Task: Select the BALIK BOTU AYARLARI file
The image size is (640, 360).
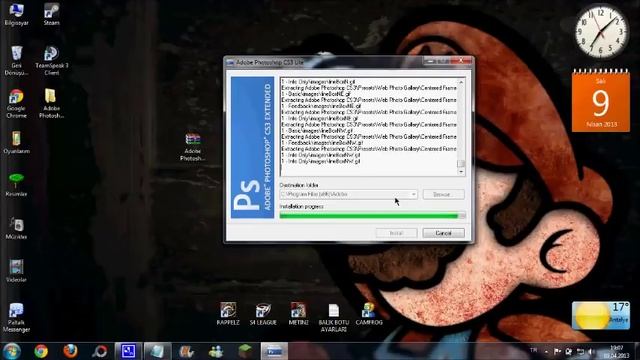Action: click(x=333, y=318)
